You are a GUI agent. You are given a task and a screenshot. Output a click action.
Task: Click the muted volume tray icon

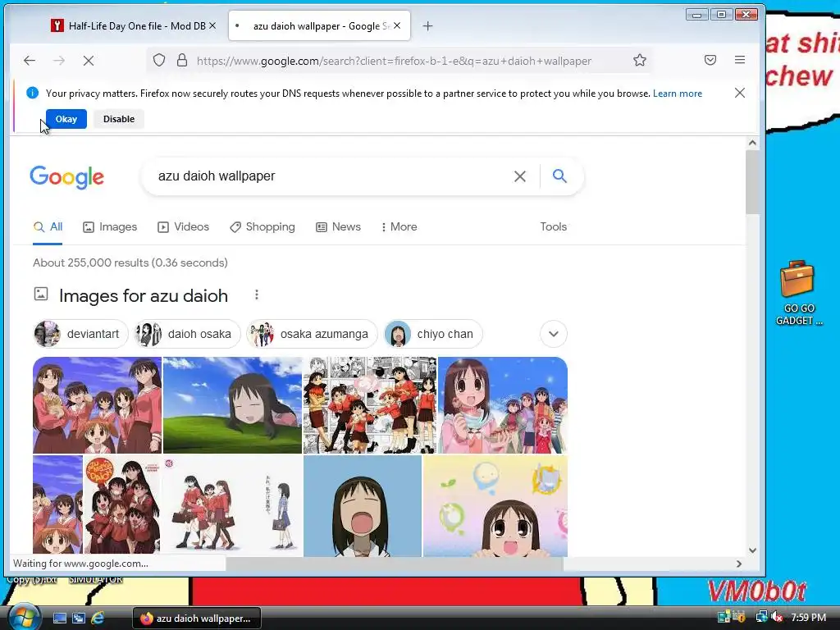(x=777, y=617)
